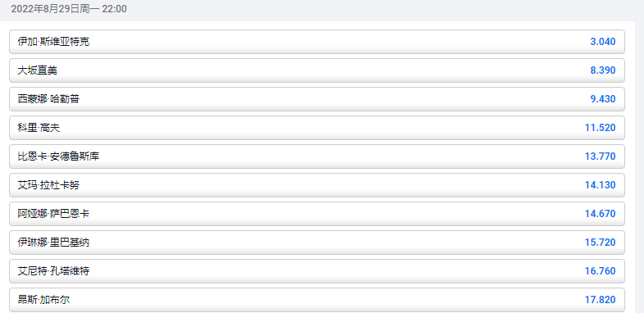Select the 伊加·斯维亚特克 betting row

[317, 42]
